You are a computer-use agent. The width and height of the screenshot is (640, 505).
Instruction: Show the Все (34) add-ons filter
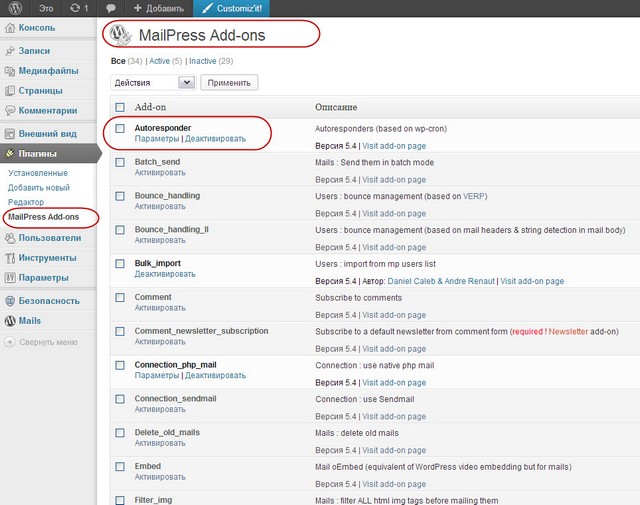pyautogui.click(x=127, y=61)
